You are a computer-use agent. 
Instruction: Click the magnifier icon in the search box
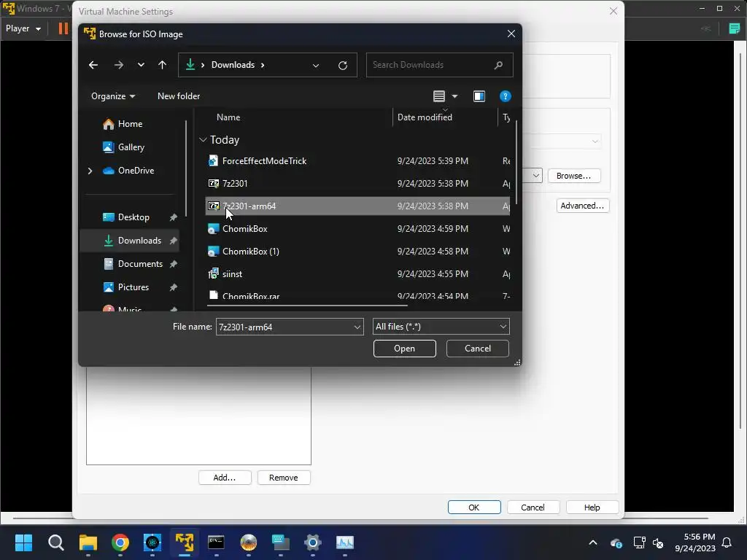(498, 65)
